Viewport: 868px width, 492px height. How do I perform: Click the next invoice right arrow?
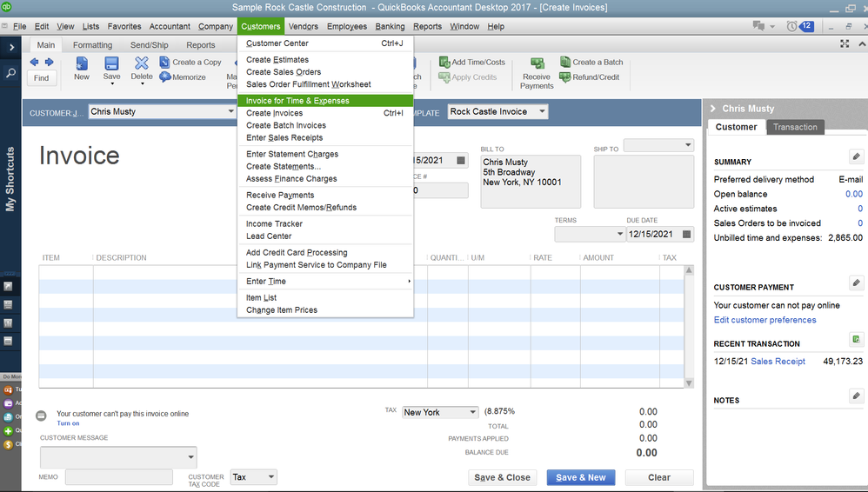(50, 62)
